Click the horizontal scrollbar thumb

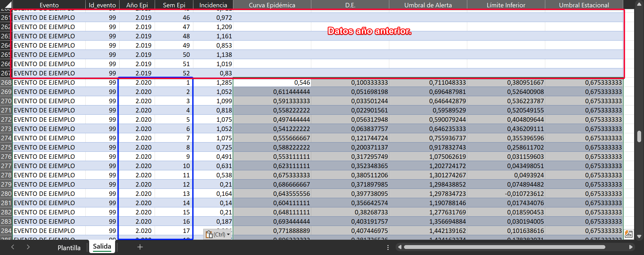[504, 247]
